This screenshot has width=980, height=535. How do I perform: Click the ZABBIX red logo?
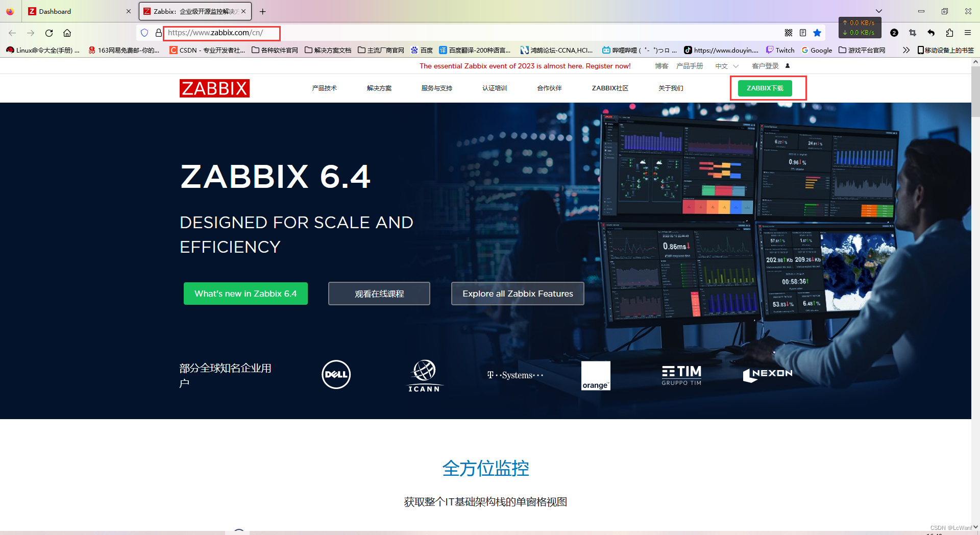[214, 88]
